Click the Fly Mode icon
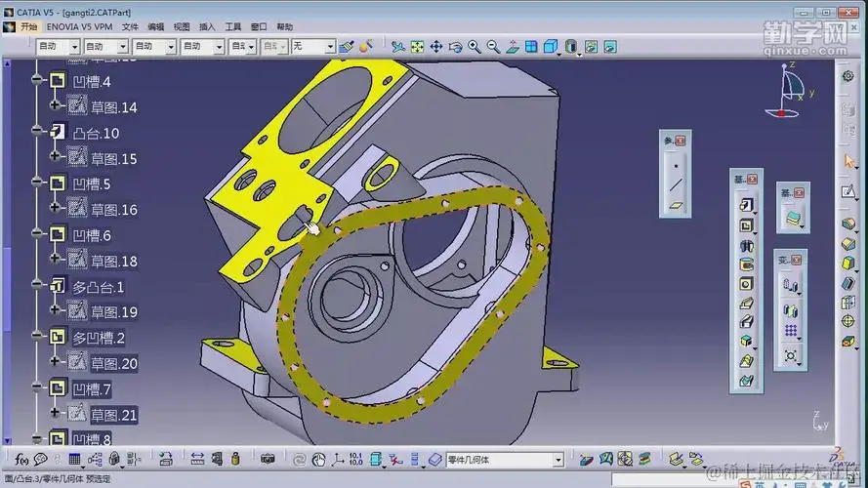This screenshot has height=488, width=868. click(398, 47)
